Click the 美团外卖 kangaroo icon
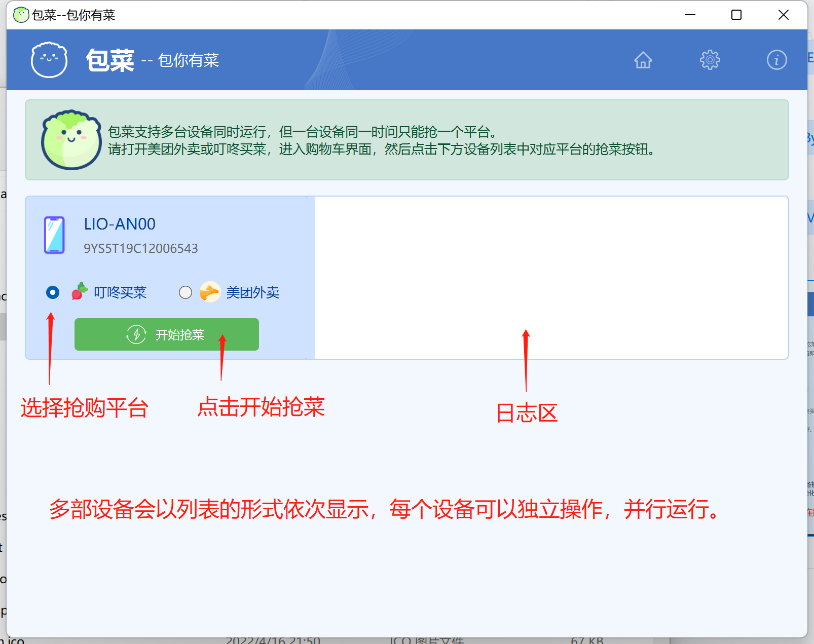This screenshot has height=644, width=814. [210, 292]
